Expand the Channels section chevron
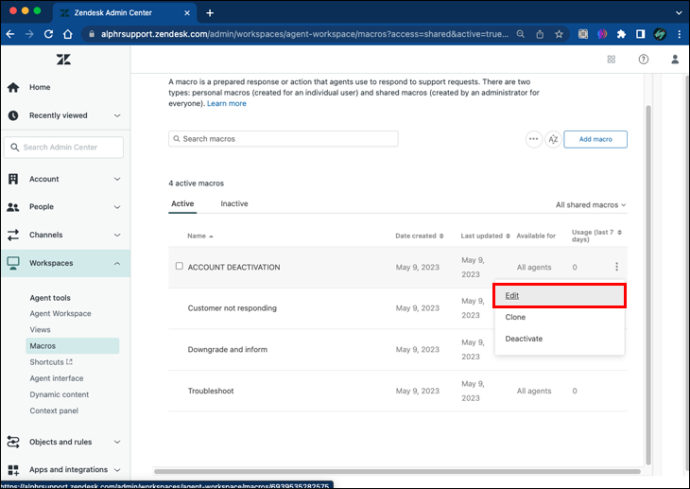The height and width of the screenshot is (489, 690). point(117,235)
